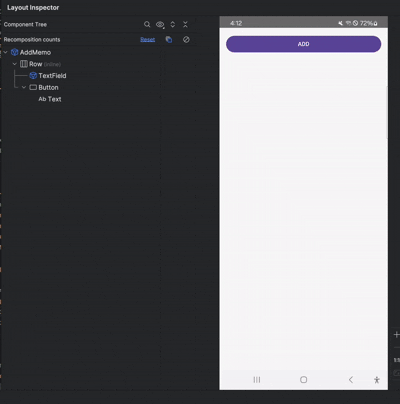Image resolution: width=400 pixels, height=404 pixels.
Task: Collapse all nodes in Component Tree
Action: coord(185,24)
